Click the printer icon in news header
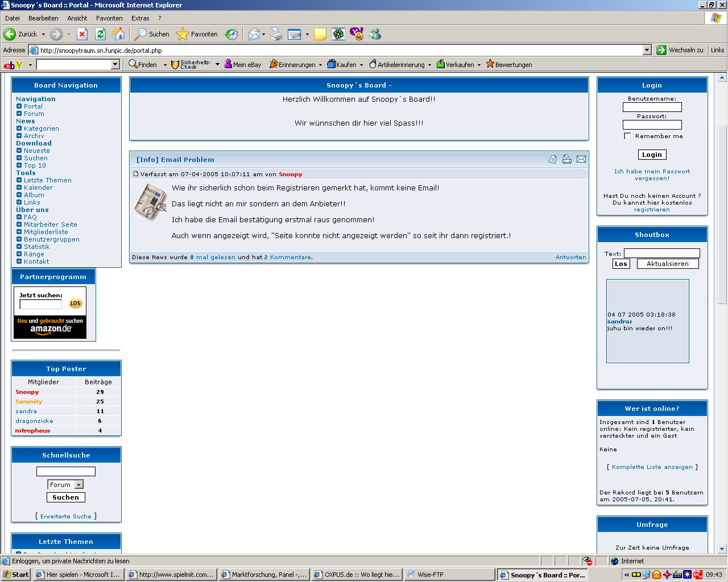This screenshot has height=582, width=728. (566, 160)
